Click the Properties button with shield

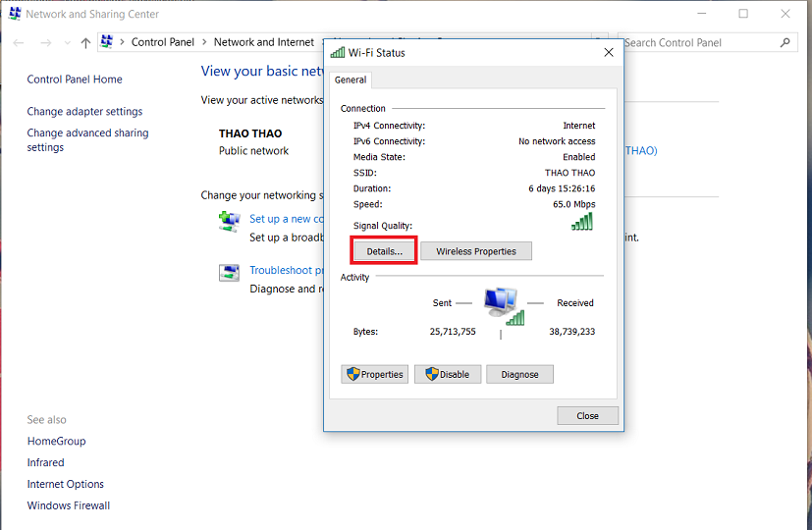point(374,374)
